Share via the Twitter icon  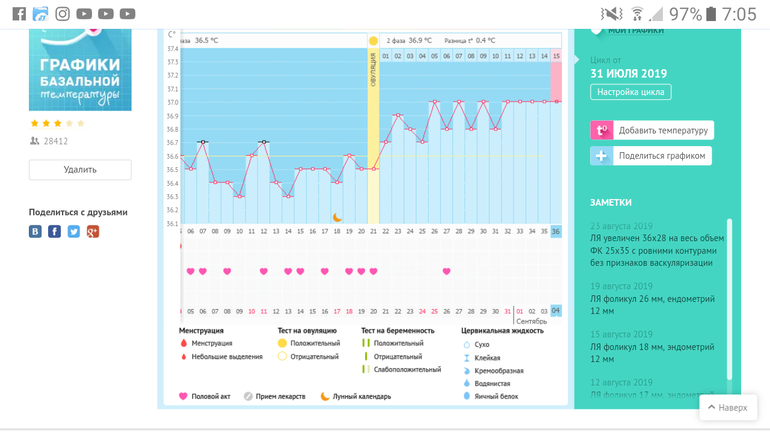tap(73, 231)
